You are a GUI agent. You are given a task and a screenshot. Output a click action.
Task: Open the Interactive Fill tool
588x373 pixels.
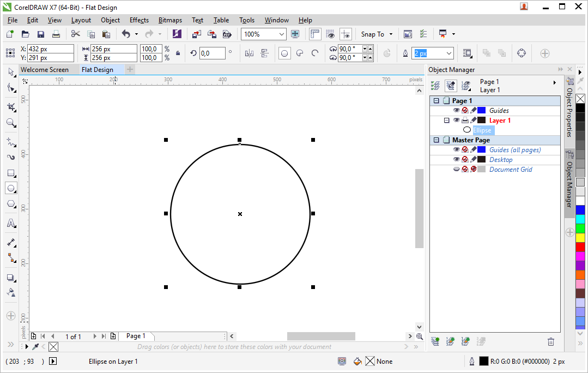pyautogui.click(x=11, y=292)
